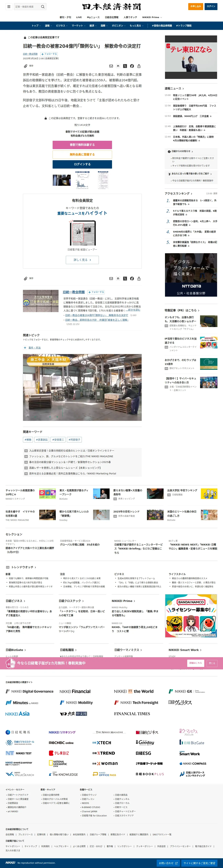
Task: Click X icon in the lower share bar
Action: click(125, 279)
